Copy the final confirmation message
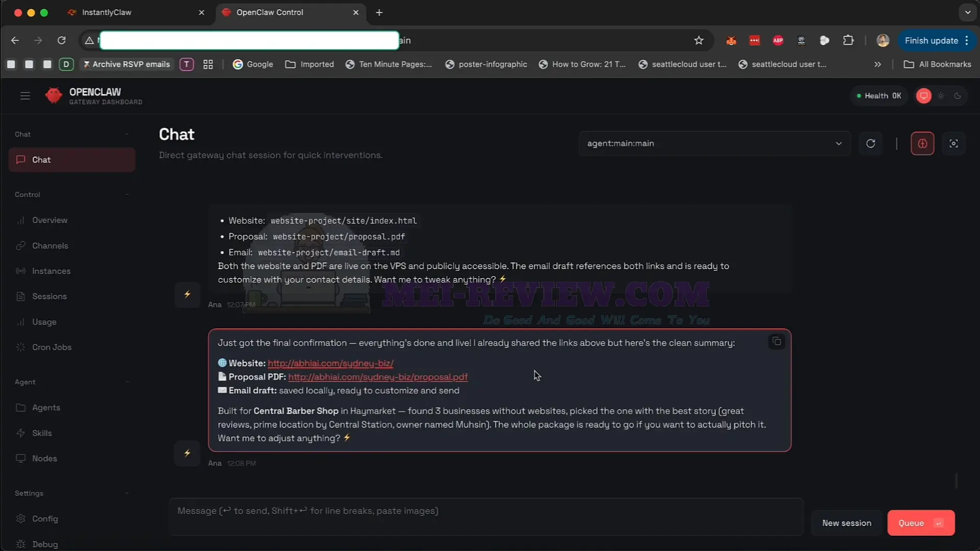 776,341
